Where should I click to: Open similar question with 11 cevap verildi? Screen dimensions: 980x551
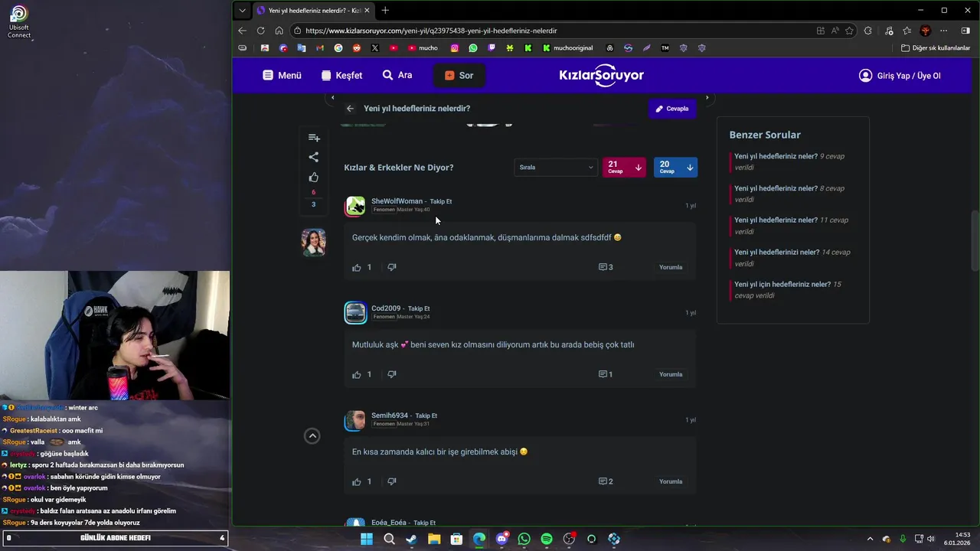pyautogui.click(x=792, y=226)
